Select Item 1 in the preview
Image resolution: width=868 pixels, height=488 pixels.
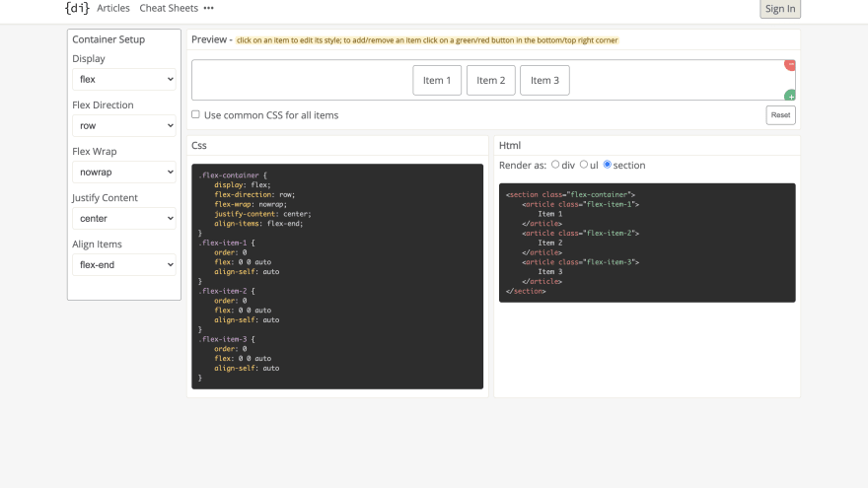(x=437, y=80)
